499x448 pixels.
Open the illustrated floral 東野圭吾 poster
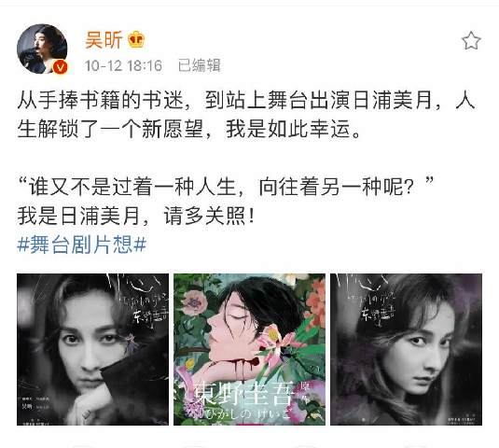click(249, 349)
